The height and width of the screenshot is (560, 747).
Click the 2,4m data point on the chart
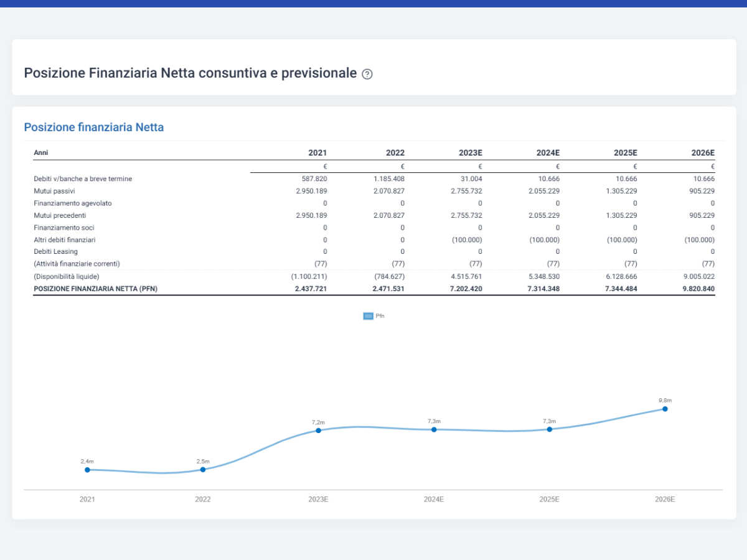tap(87, 470)
